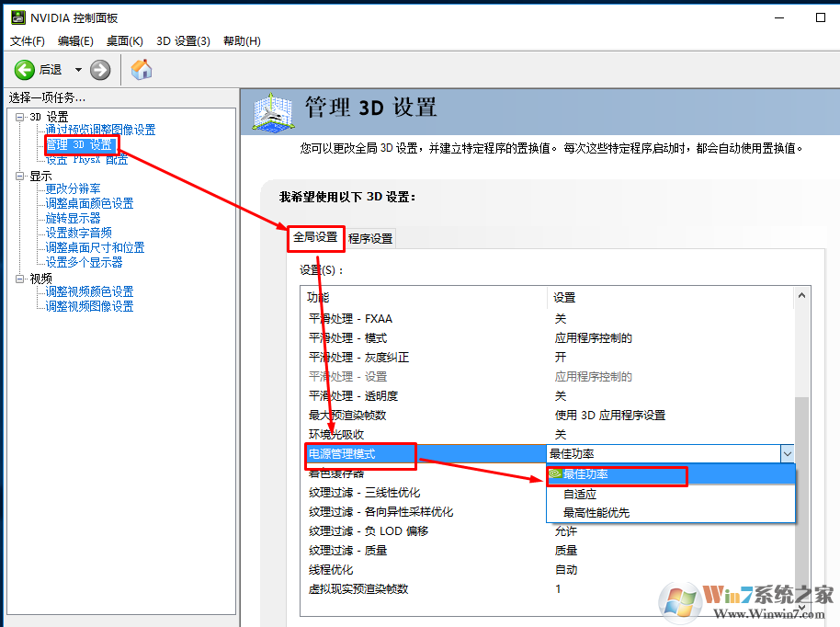Open 更改分辨率 in the task tree

[74, 188]
